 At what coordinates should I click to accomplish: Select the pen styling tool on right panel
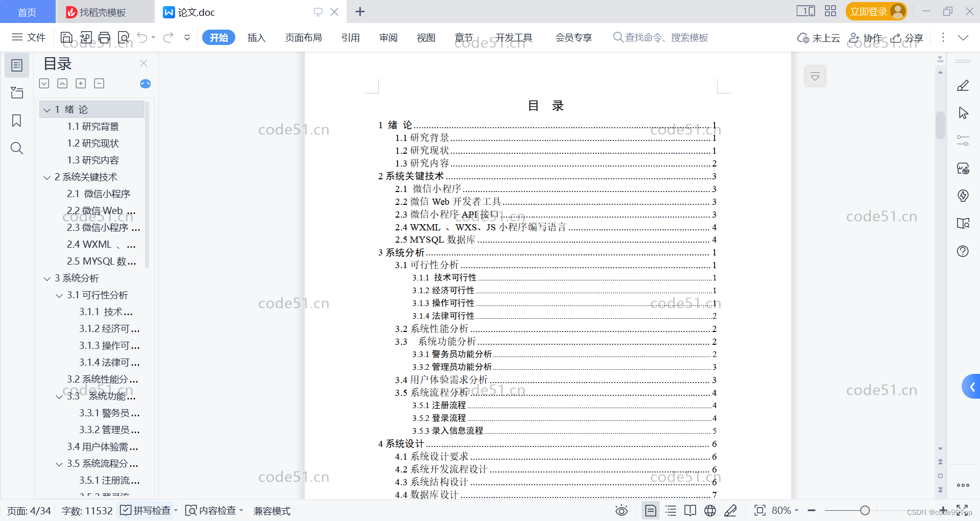(963, 85)
